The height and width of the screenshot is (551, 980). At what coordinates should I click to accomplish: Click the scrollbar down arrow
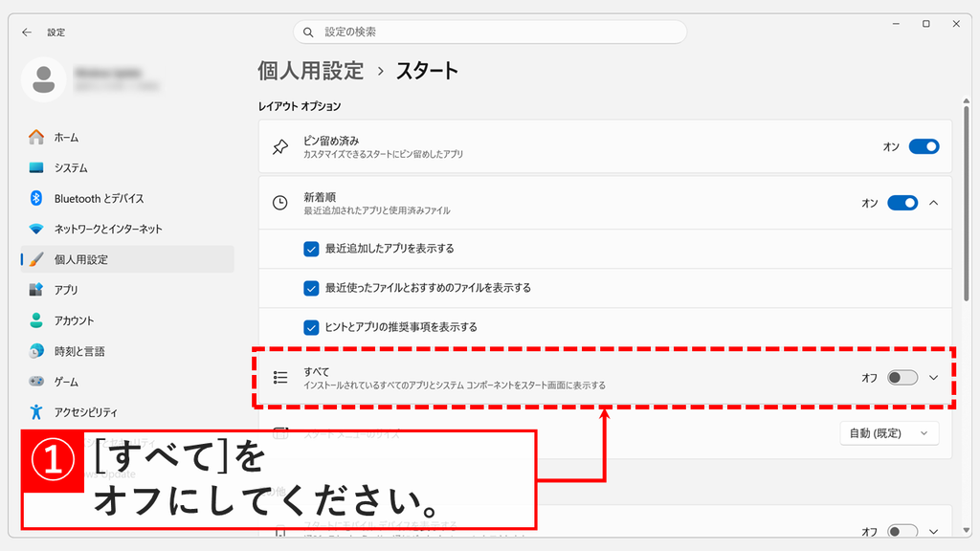(967, 530)
